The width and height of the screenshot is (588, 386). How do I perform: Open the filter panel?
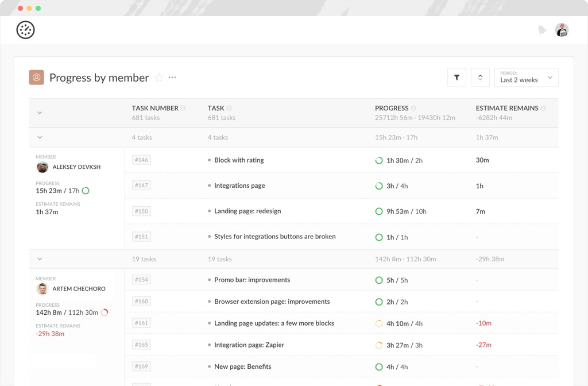pyautogui.click(x=457, y=77)
